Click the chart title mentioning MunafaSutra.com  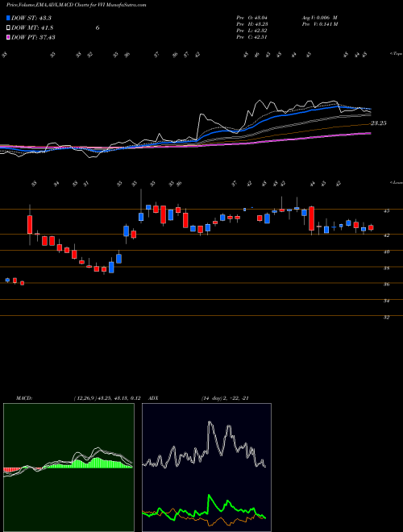point(77,5)
